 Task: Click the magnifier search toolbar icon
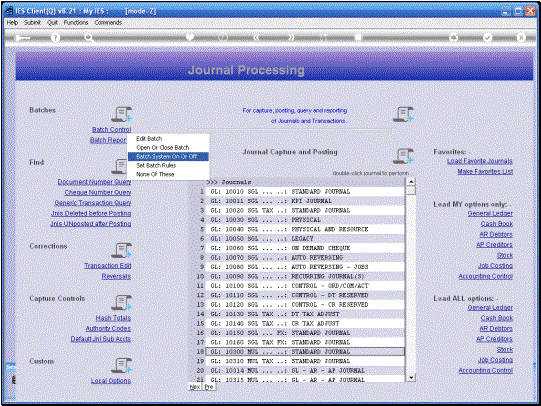89,38
